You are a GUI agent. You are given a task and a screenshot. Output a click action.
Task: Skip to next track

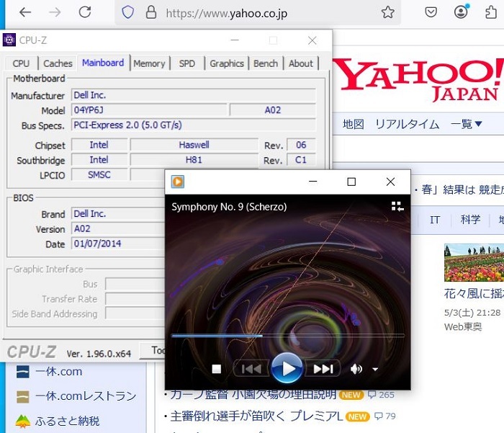click(323, 369)
